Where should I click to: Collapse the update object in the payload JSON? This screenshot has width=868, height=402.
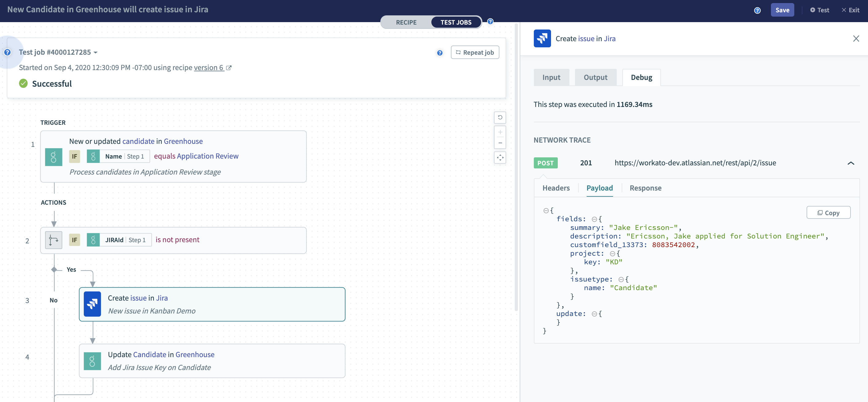coord(594,313)
